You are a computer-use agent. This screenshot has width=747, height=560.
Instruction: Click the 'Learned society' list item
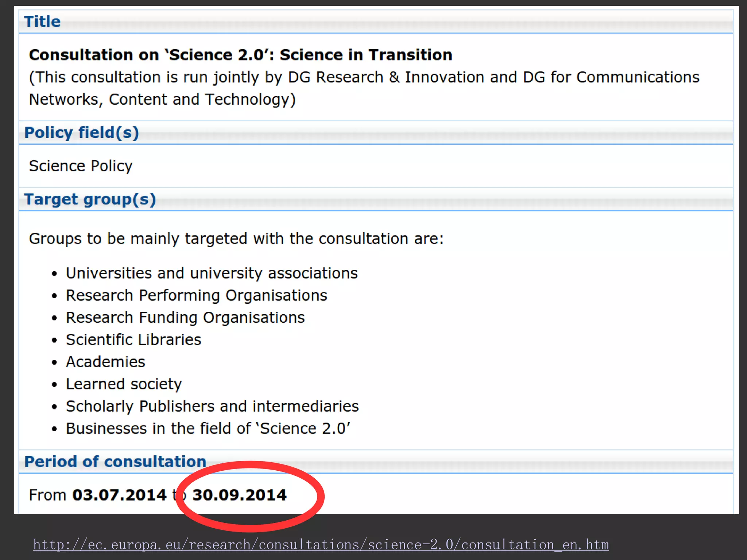(124, 384)
